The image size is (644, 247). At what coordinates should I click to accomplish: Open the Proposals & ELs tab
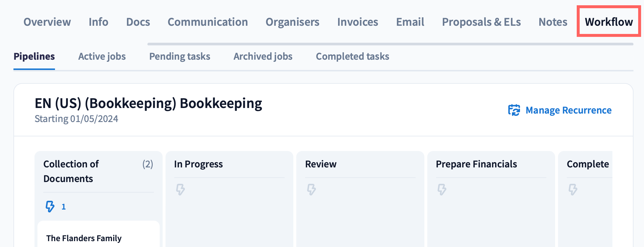click(x=481, y=22)
